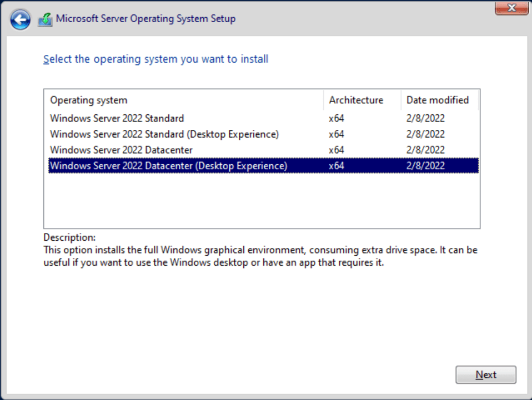Close the Setup window
Image resolution: width=532 pixels, height=400 pixels.
(x=511, y=7)
